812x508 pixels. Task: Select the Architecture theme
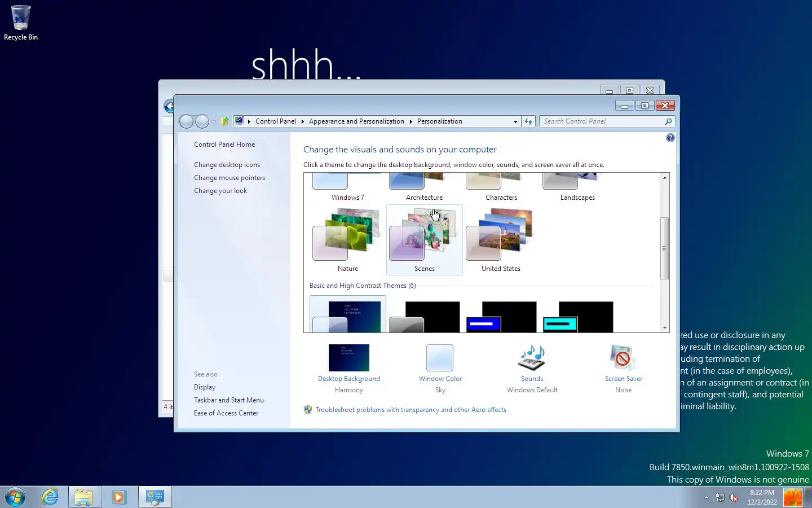[x=424, y=188]
